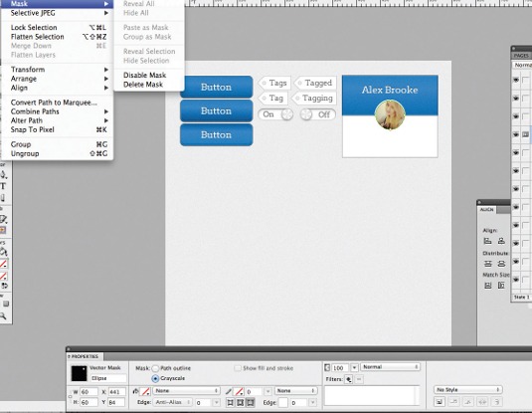The height and width of the screenshot is (413, 532).
Task: Click the Align horizontal center icon
Action: point(501,241)
